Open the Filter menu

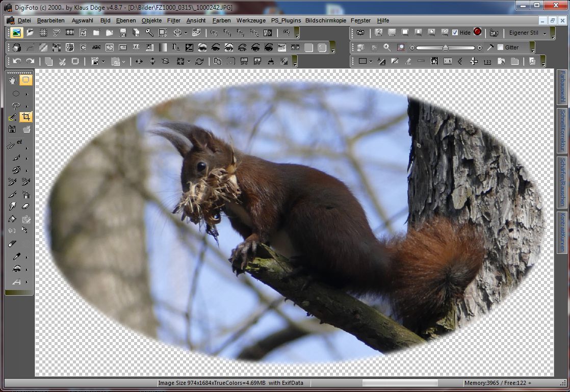click(173, 20)
